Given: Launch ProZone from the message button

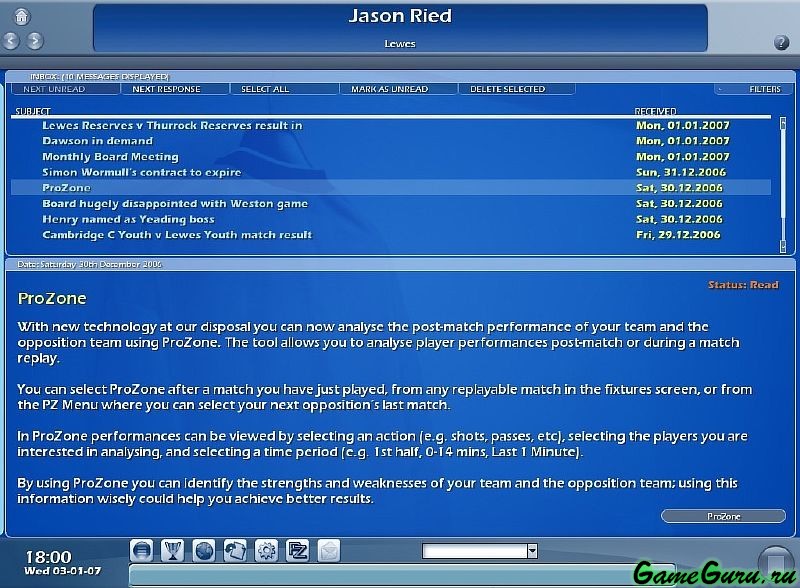Looking at the screenshot, I should [723, 517].
